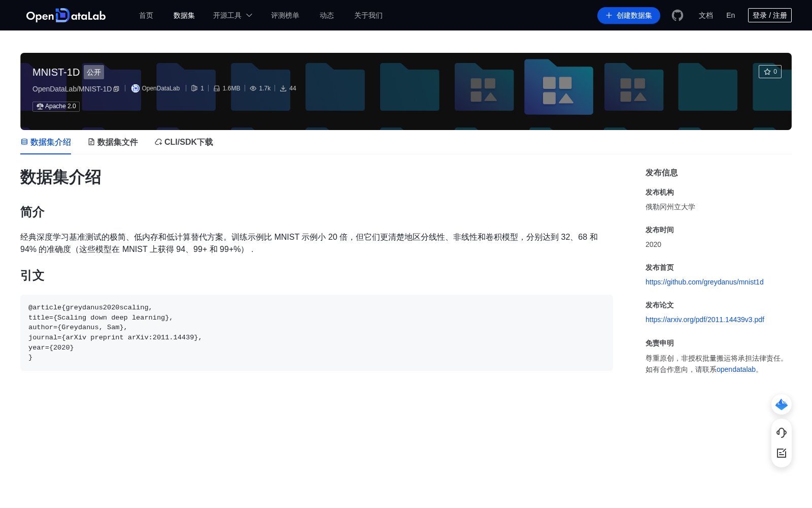
Task: Open the github.com/greydanus/mnist1d link
Action: [x=704, y=282]
